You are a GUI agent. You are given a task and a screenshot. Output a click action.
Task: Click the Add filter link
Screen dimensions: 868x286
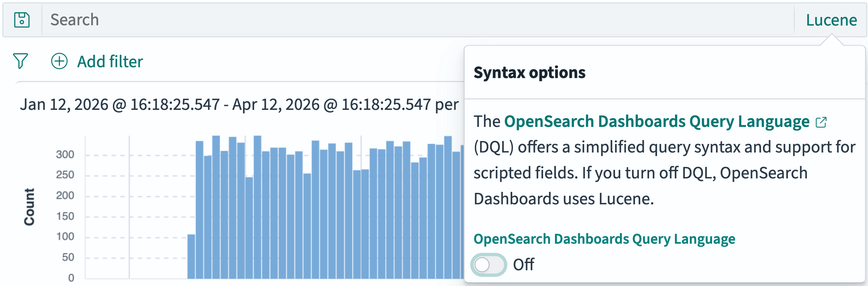point(110,62)
